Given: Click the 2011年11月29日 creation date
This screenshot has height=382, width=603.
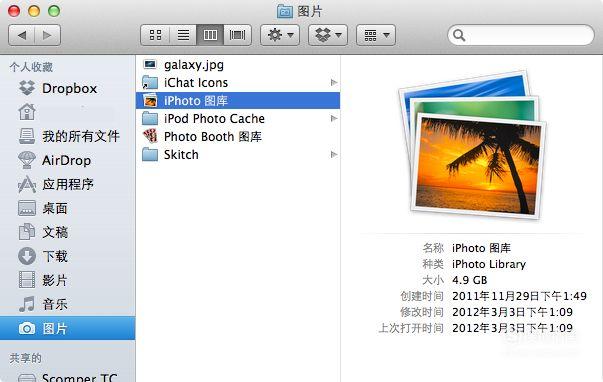Looking at the screenshot, I should pyautogui.click(x=519, y=296).
